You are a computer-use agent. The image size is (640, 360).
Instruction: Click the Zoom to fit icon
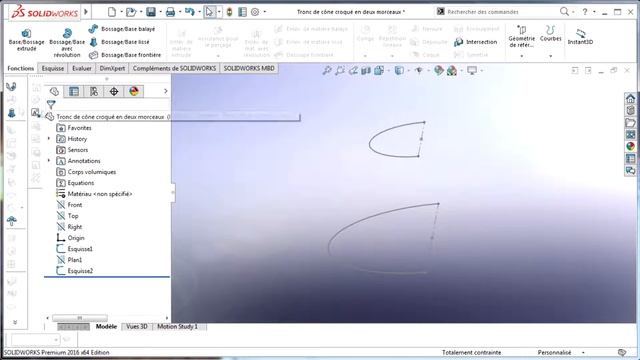point(327,71)
